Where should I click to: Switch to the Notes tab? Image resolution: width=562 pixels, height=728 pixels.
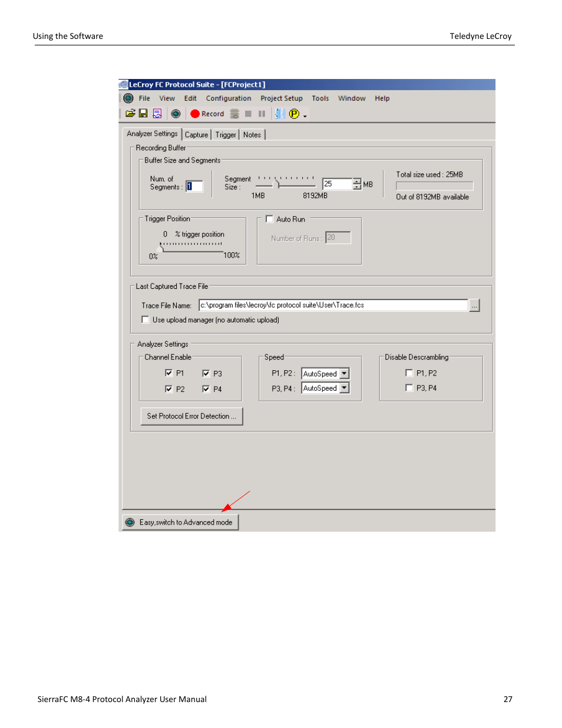pyautogui.click(x=252, y=135)
